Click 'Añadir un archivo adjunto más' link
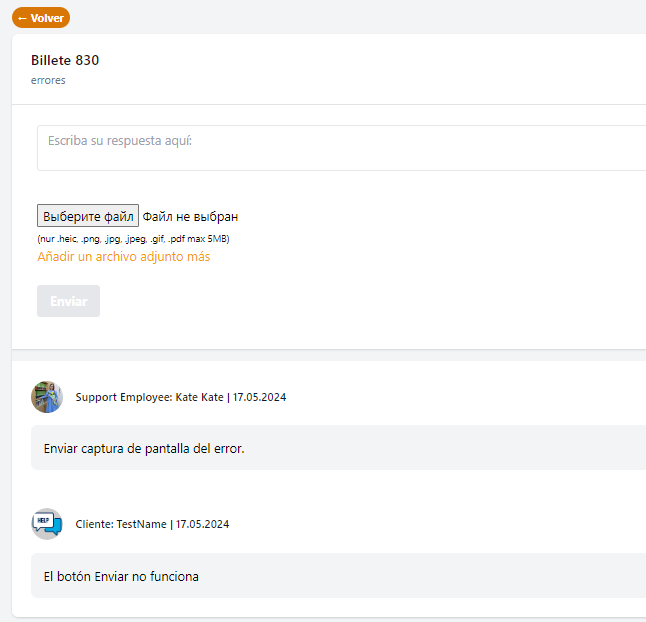Screen dimensions: 646x622 tap(124, 257)
